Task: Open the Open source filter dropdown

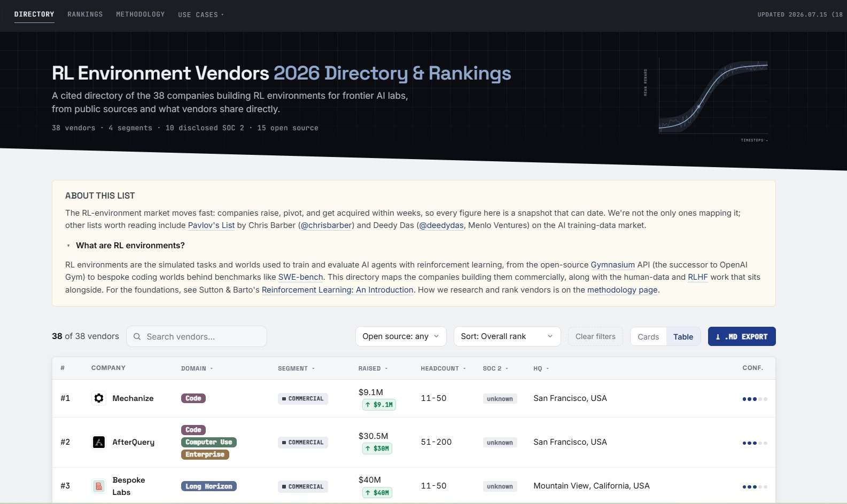Action: [x=401, y=336]
